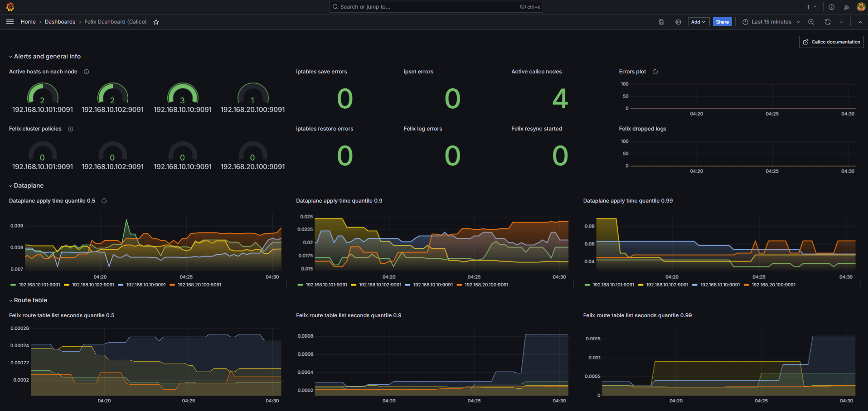Open the news RSS feed icon
868x411 pixels.
(x=846, y=7)
